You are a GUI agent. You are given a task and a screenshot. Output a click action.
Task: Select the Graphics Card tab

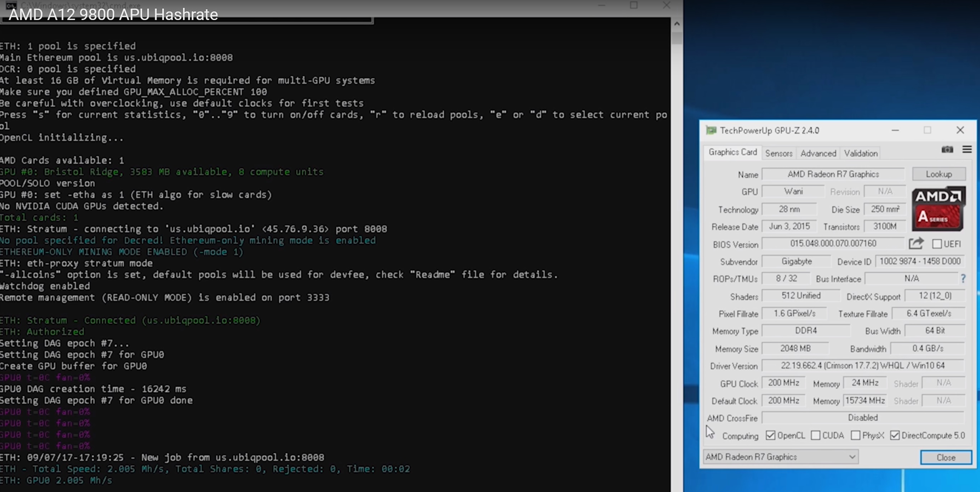tap(732, 153)
